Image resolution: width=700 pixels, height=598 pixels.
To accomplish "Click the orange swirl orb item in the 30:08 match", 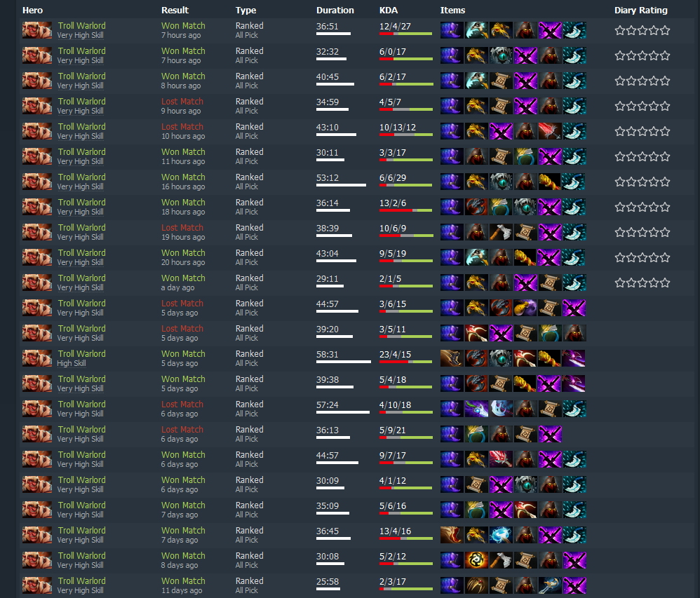I will 476,560.
